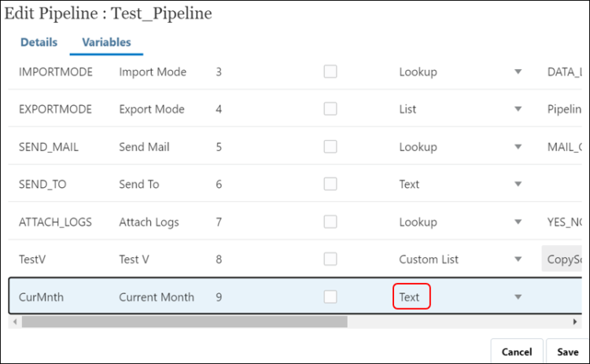Toggle the Attach Logs row checkbox
The width and height of the screenshot is (590, 364).
[330, 222]
